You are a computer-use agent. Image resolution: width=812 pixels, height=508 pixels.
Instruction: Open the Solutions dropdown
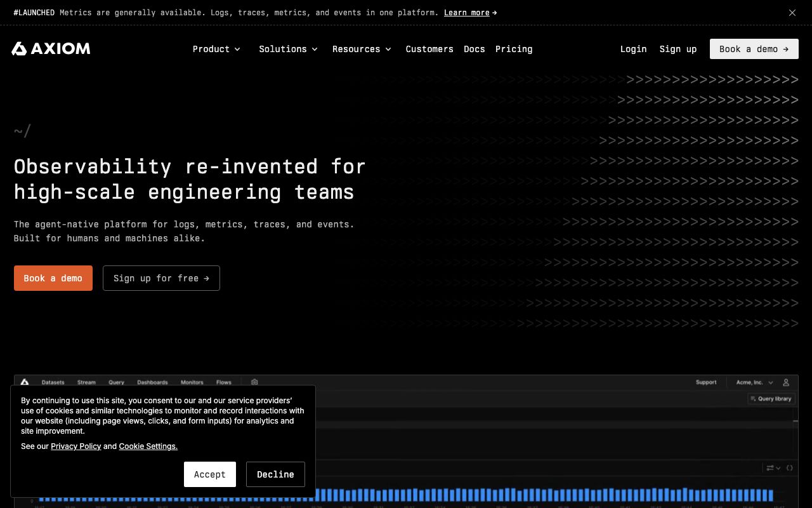289,49
